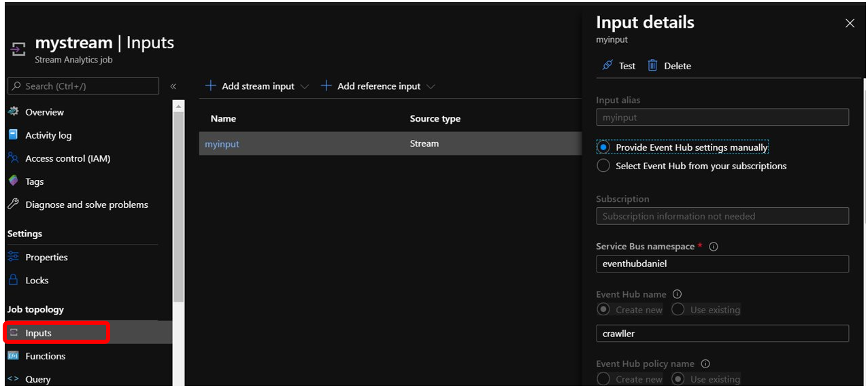Click the Query code icon
The width and height of the screenshot is (868, 390).
click(x=13, y=379)
